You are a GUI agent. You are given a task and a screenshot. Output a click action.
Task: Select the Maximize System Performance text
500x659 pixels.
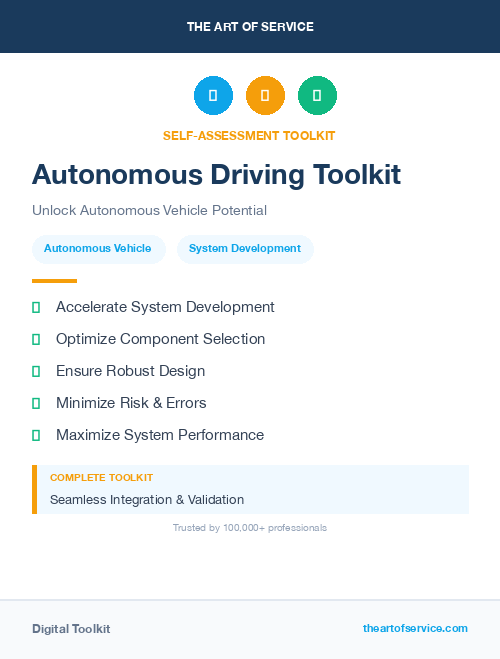tap(160, 435)
